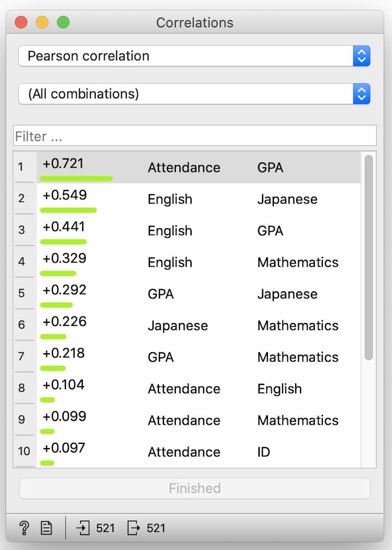Open the Pearson correlation dropdown
Viewport: 392px width, 550px height.
[194, 56]
